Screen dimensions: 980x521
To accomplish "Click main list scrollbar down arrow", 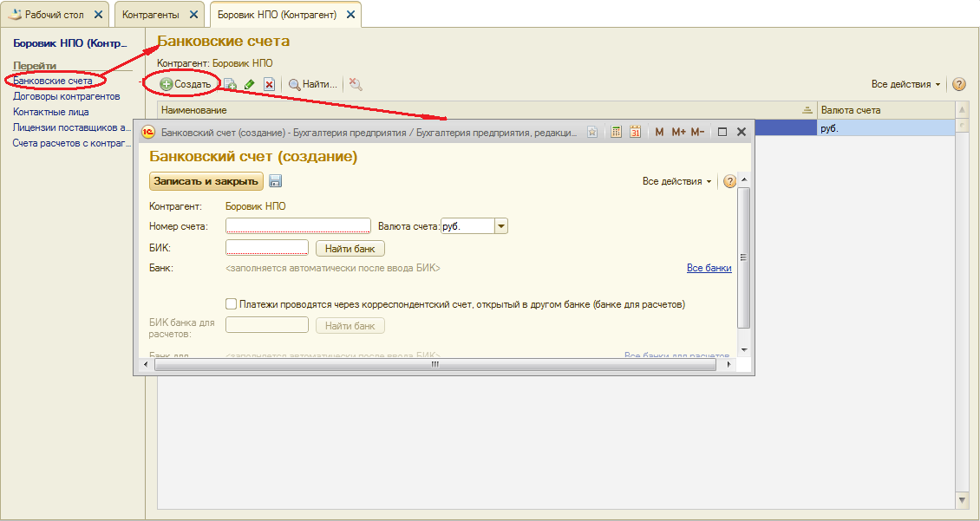I will click(962, 500).
